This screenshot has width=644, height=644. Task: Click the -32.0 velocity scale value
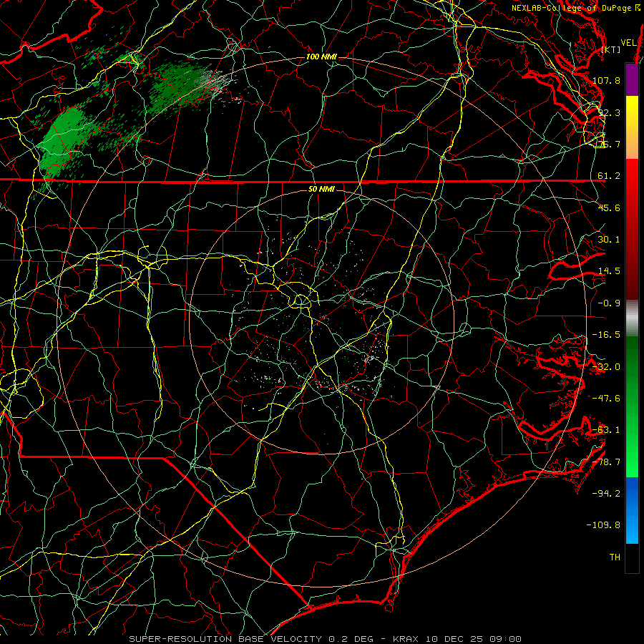606,367
